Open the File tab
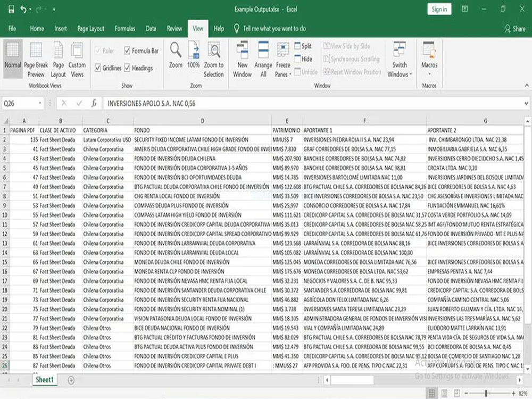Image resolution: width=532 pixels, height=399 pixels. (12, 29)
